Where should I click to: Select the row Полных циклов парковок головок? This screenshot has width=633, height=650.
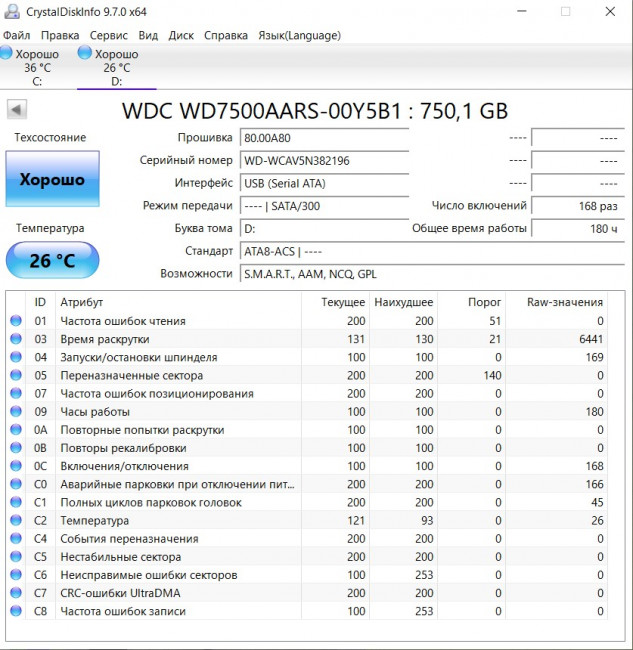[x=307, y=502]
